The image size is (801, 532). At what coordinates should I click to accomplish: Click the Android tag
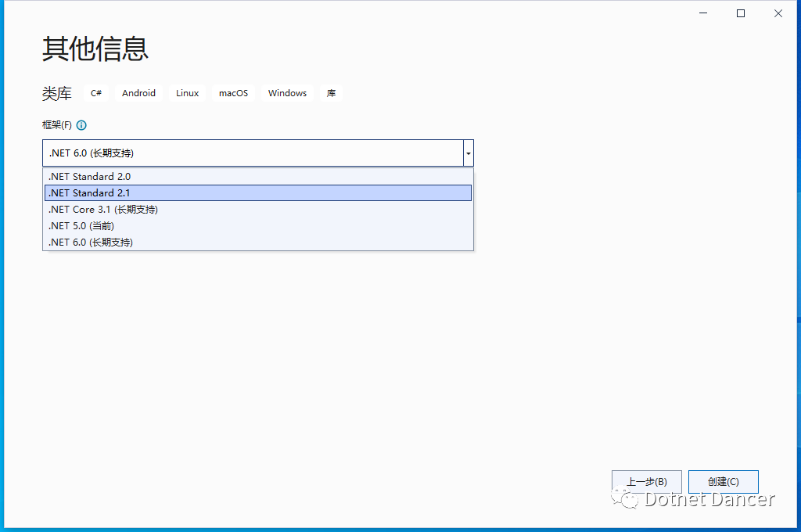click(139, 93)
